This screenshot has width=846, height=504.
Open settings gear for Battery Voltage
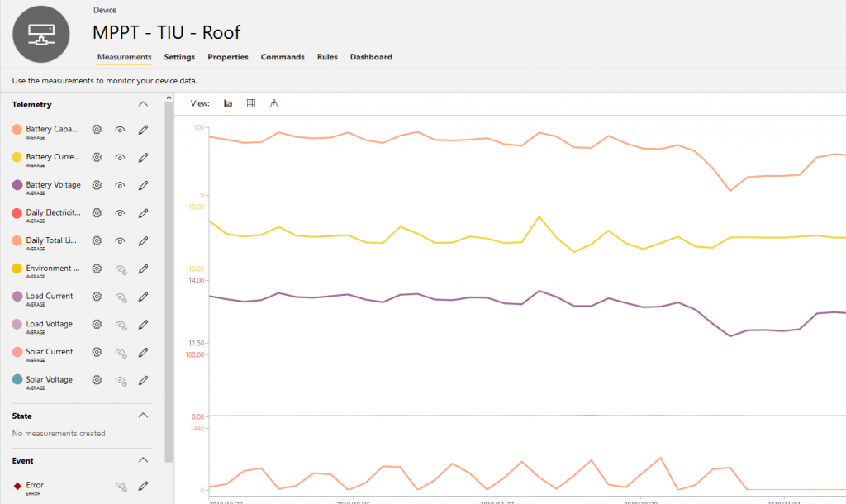[x=97, y=185]
